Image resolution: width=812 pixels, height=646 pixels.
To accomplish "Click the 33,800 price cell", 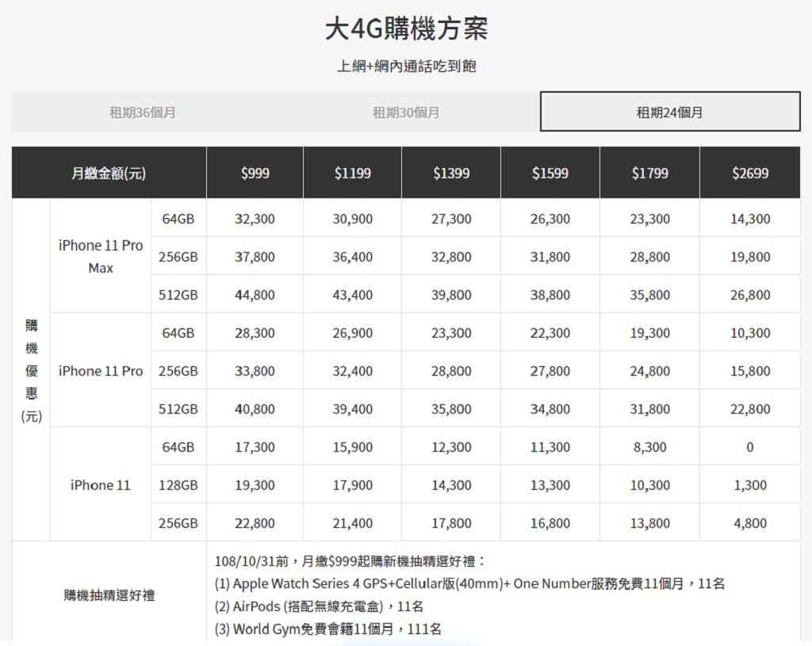I will pyautogui.click(x=255, y=371).
